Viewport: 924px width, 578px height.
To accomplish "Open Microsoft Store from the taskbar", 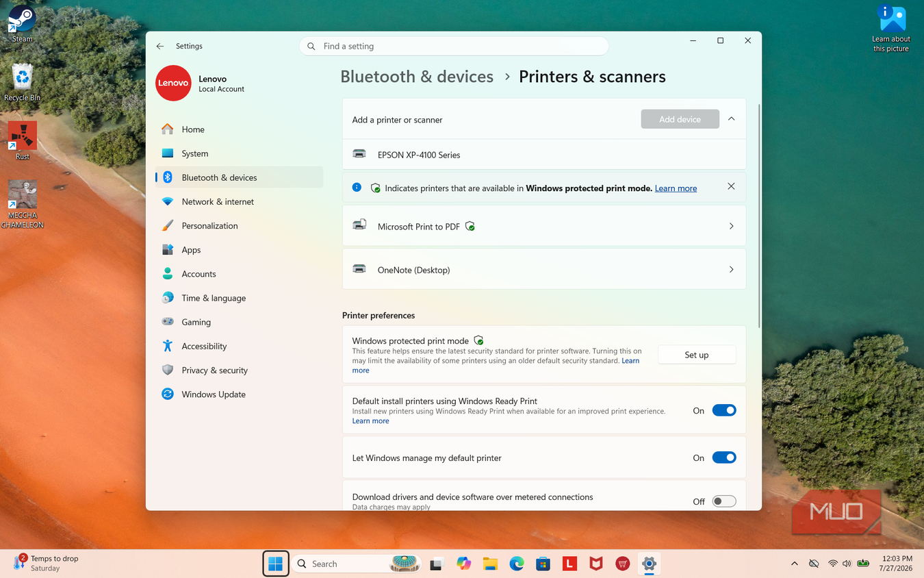I will click(543, 564).
